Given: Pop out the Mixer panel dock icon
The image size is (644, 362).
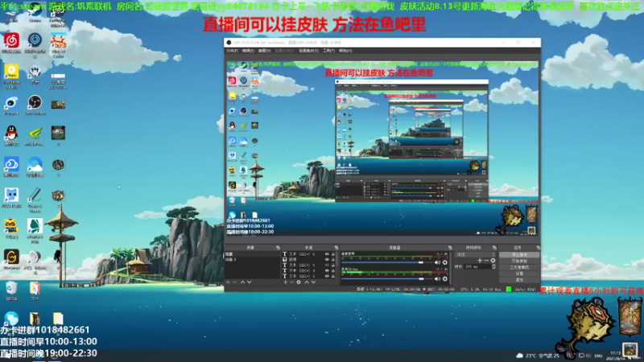Looking at the screenshot, I should pos(450,248).
